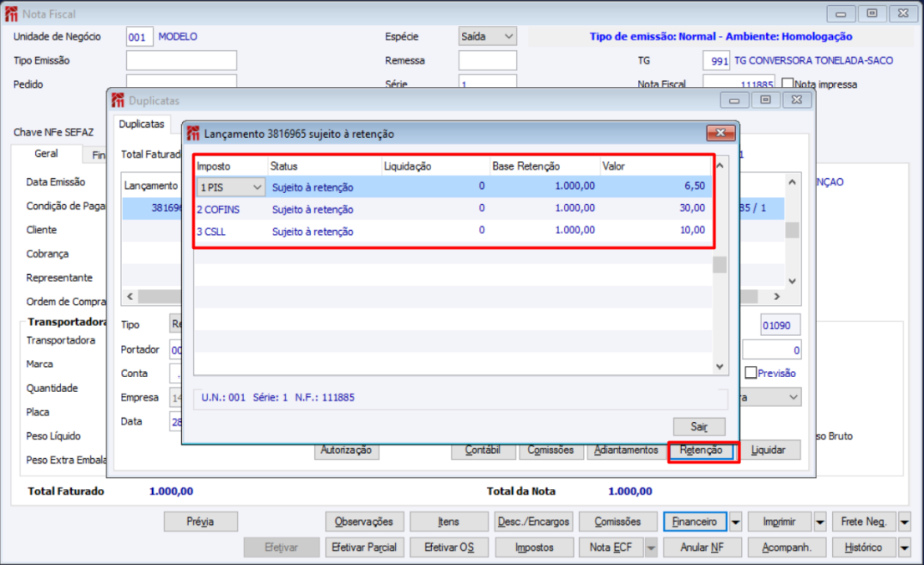Open the Espécie dropdown showing Saída

click(487, 37)
